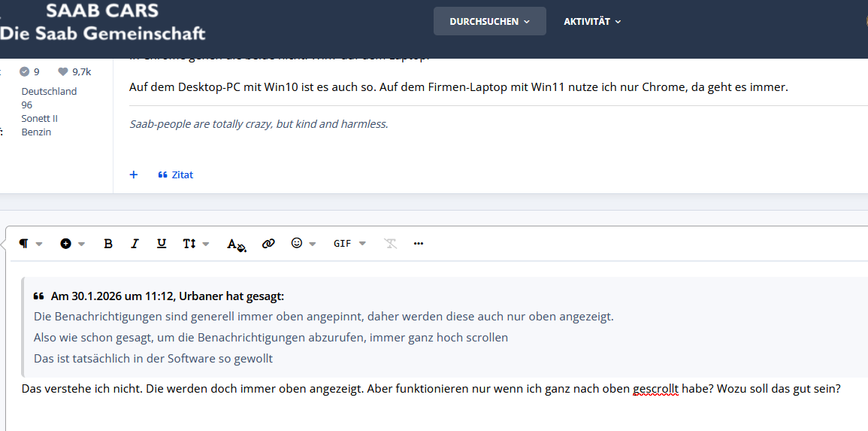The width and height of the screenshot is (868, 431).
Task: Open the three-dots more options icon
Action: (x=419, y=244)
